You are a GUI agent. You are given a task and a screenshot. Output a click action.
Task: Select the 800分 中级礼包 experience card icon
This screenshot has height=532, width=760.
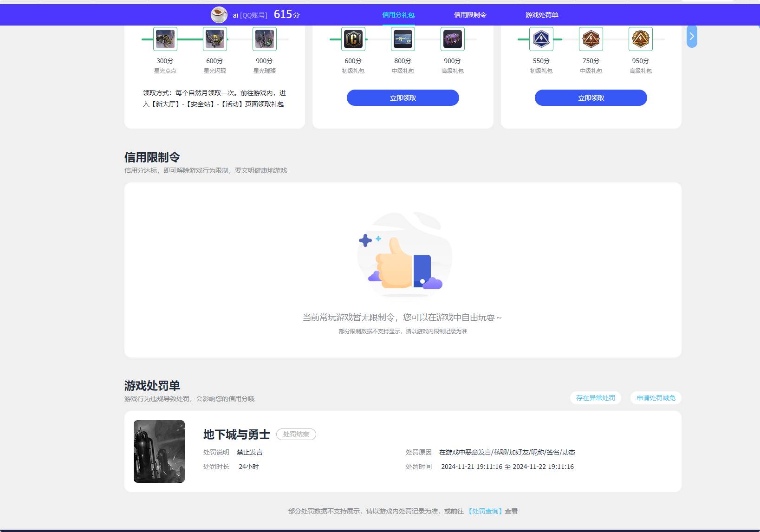tap(403, 39)
